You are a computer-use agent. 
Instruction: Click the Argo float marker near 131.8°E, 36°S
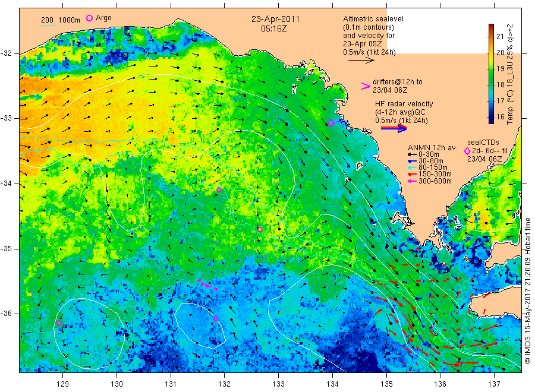(x=216, y=319)
